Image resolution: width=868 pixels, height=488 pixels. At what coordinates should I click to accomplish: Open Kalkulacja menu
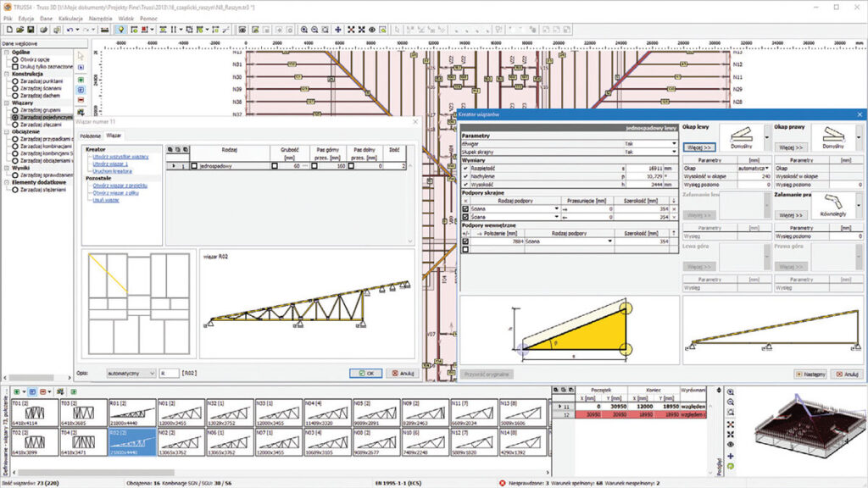pyautogui.click(x=70, y=19)
